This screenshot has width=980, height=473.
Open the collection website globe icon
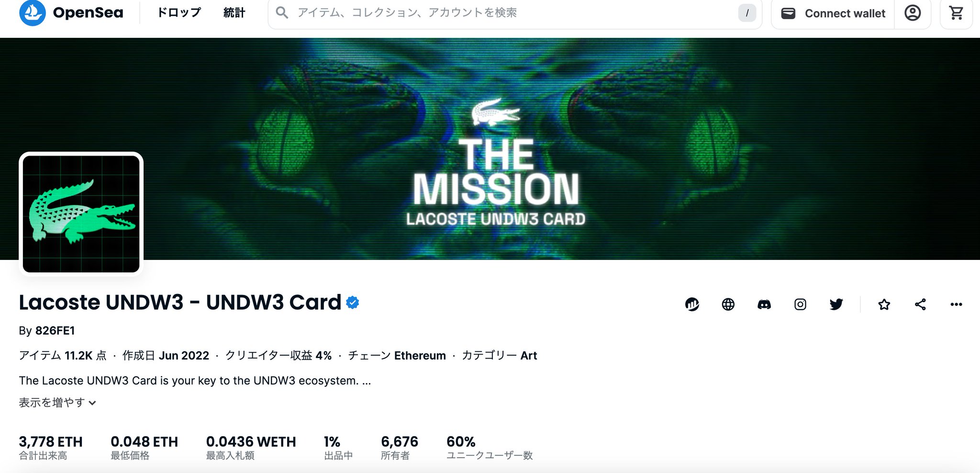click(728, 304)
